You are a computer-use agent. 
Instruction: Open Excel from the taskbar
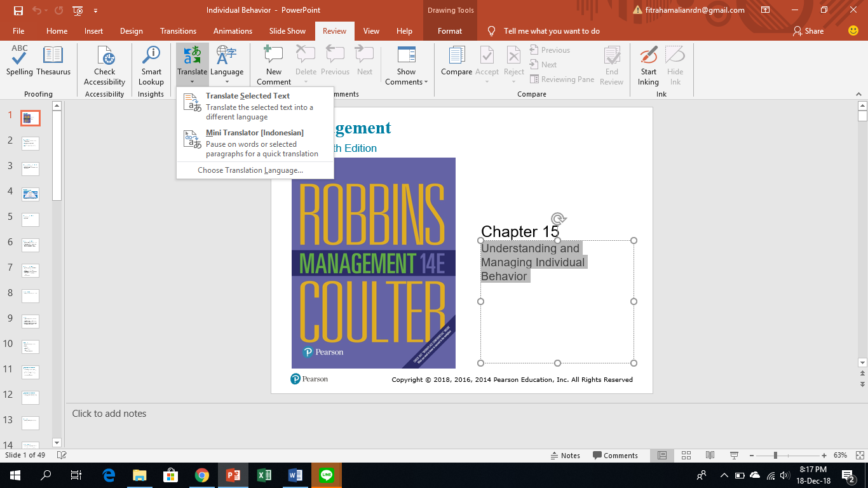[x=264, y=475]
